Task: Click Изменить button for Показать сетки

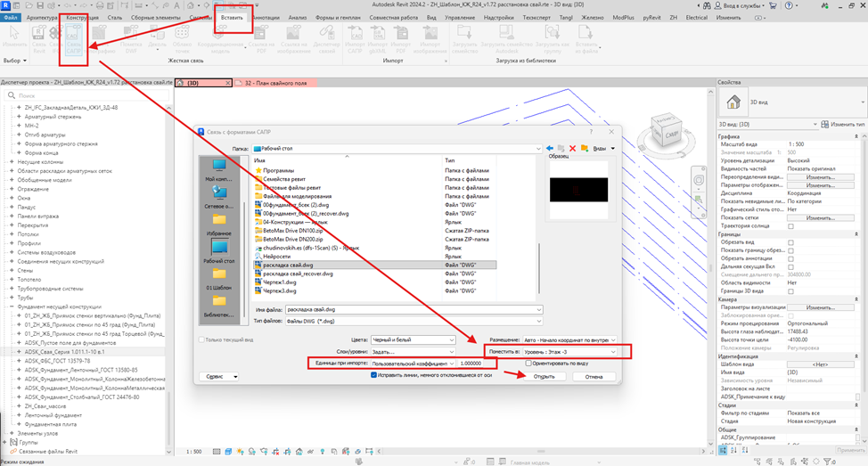Action: click(x=821, y=218)
